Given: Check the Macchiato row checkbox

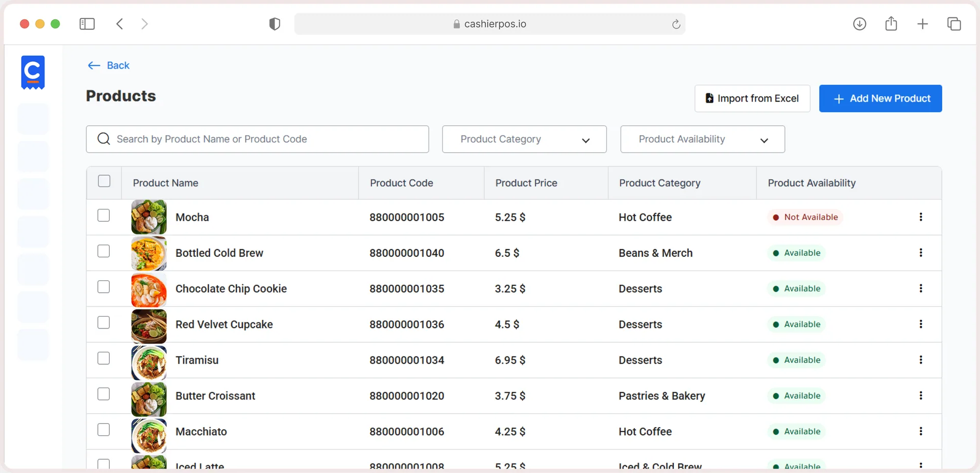Looking at the screenshot, I should 104,430.
